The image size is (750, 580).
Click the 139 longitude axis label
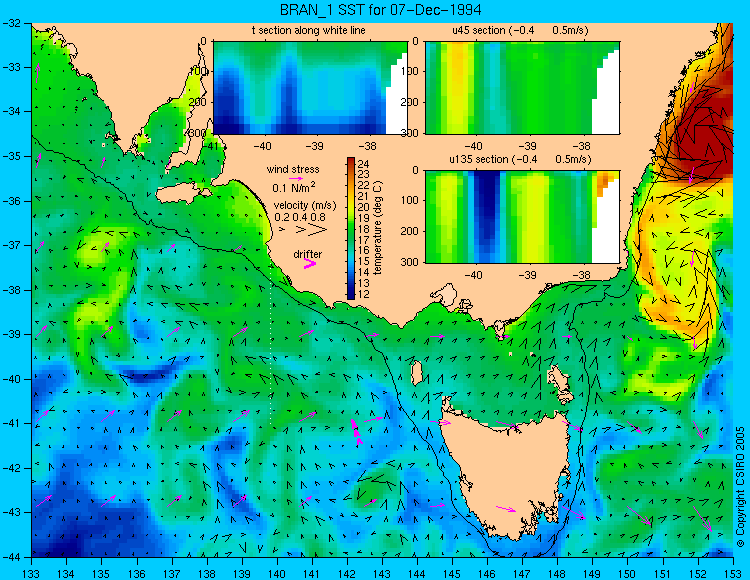[x=242, y=574]
